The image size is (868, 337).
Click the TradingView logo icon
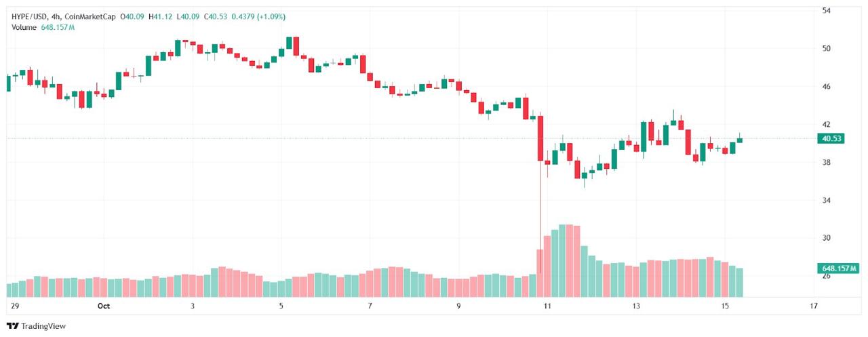pyautogui.click(x=12, y=326)
